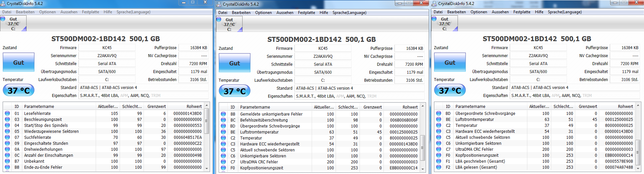This screenshot has height=174, width=644.
Task: Select the drive C: status orb in right window
Action: coord(434,19)
